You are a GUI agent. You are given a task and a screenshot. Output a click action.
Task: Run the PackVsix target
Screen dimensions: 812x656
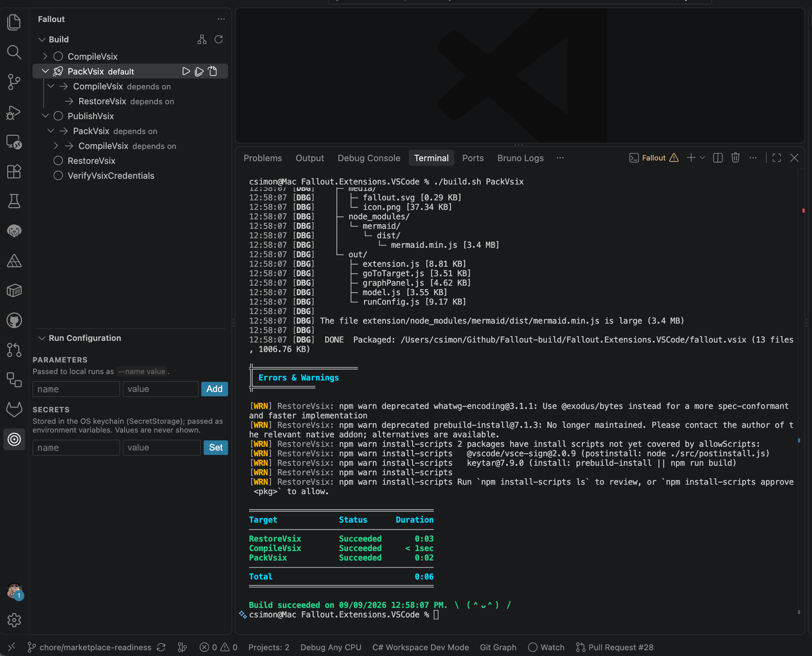[x=186, y=71]
